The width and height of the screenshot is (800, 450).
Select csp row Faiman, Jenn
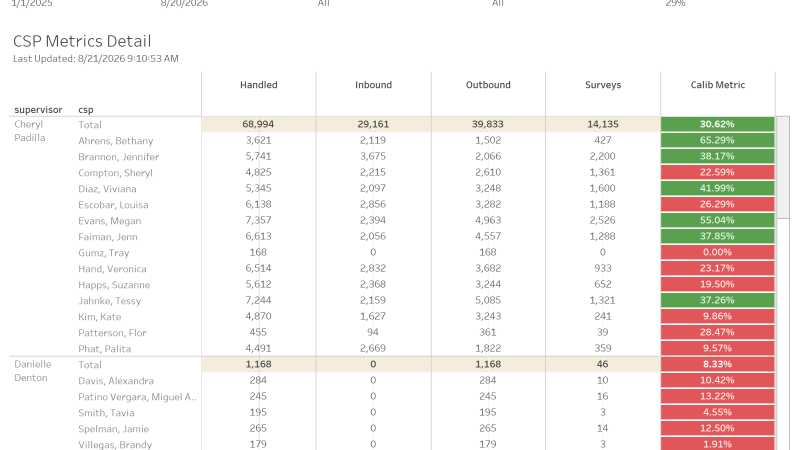(108, 237)
